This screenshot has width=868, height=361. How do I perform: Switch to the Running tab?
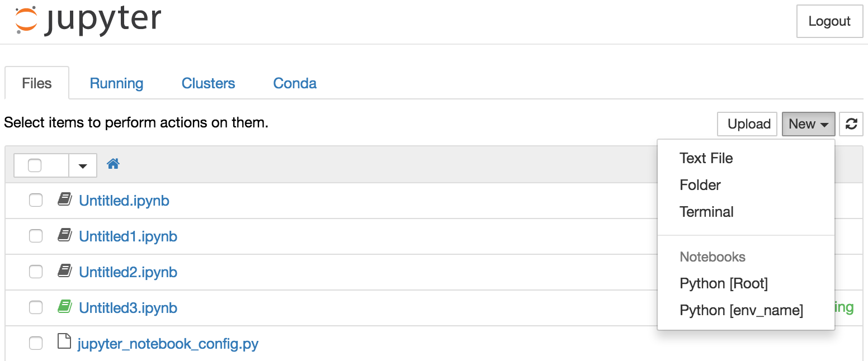coord(116,83)
